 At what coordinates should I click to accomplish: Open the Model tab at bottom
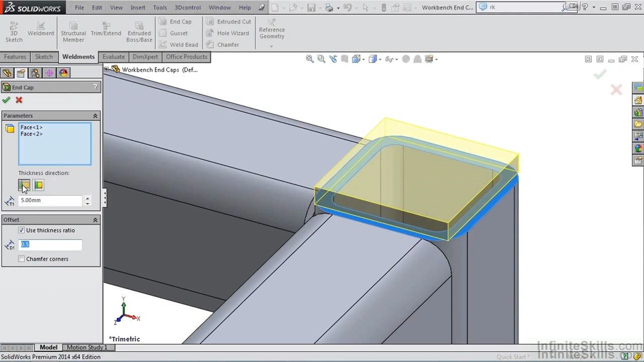click(48, 347)
